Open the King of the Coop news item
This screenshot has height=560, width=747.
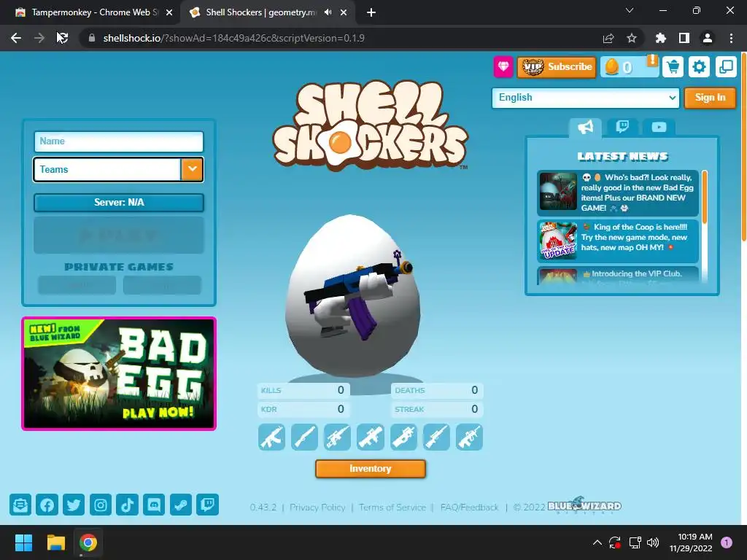pos(618,241)
